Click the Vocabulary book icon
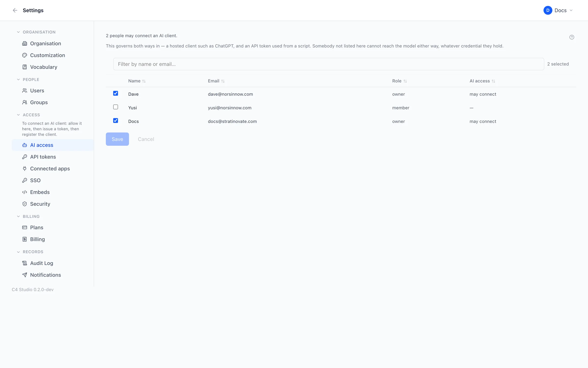 (x=24, y=67)
